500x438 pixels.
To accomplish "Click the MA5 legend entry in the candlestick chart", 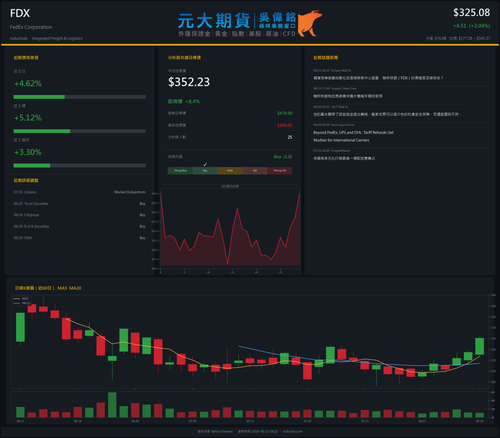I will coord(21,299).
